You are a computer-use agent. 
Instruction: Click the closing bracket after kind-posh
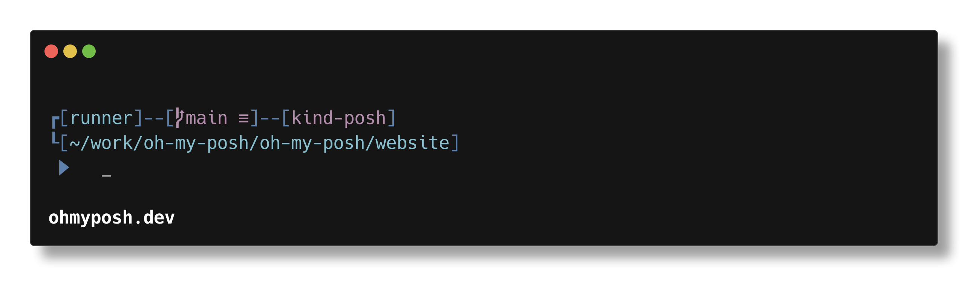tap(392, 118)
